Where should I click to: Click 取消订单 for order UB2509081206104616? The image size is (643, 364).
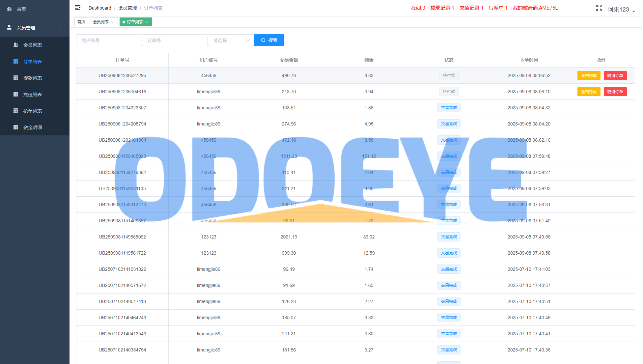click(615, 92)
